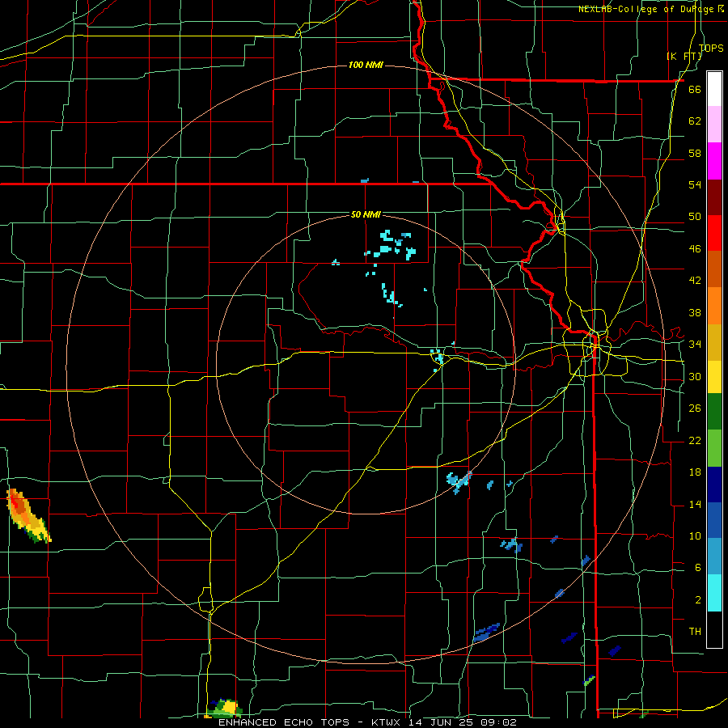Image resolution: width=728 pixels, height=728 pixels.
Task: Click the 'TOPS' legend heading
Action: click(711, 48)
